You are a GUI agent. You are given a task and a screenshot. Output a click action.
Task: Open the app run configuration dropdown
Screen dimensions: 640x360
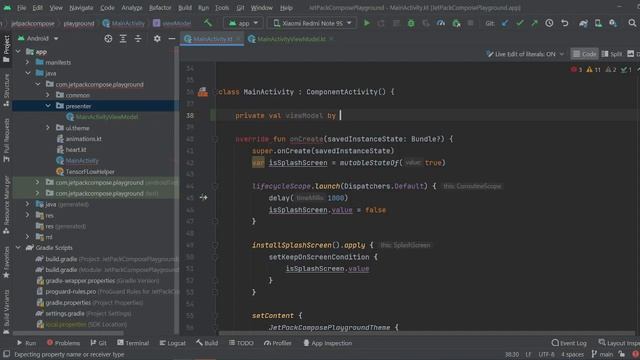click(243, 23)
